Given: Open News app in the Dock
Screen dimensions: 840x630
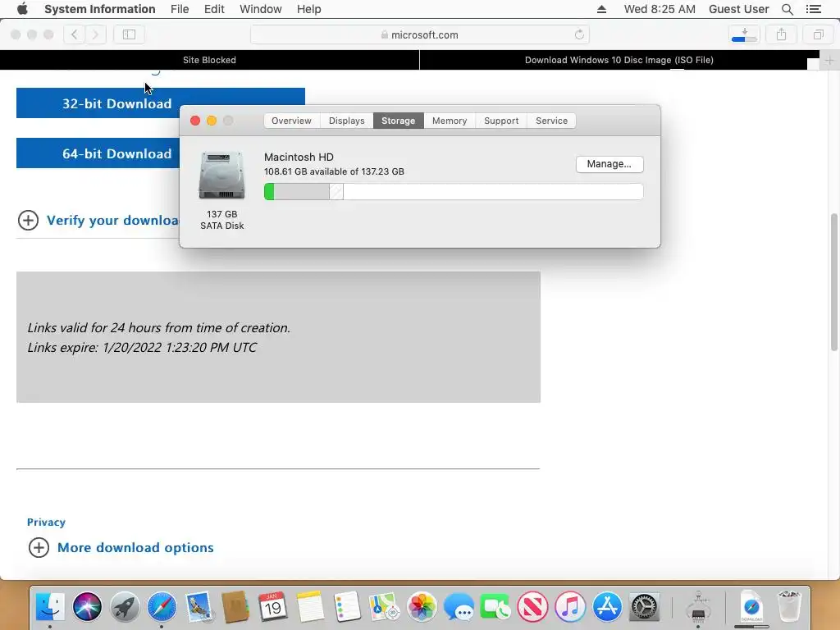Looking at the screenshot, I should click(533, 607).
